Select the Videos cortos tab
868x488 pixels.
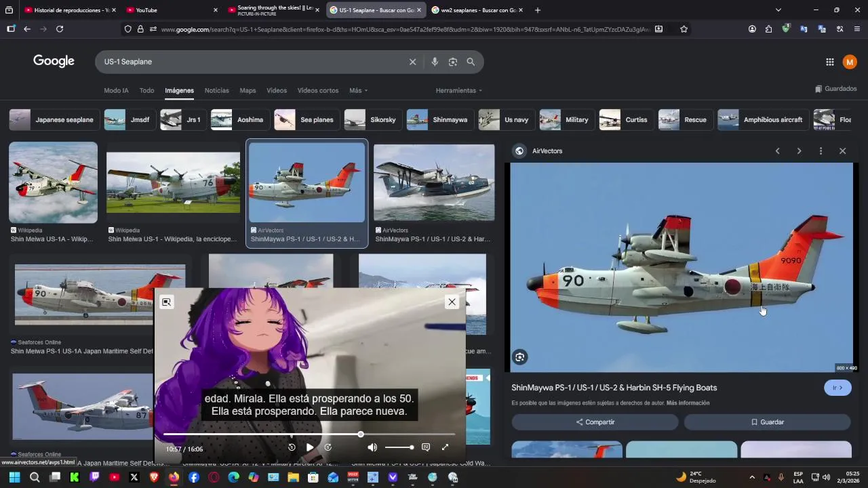point(318,90)
